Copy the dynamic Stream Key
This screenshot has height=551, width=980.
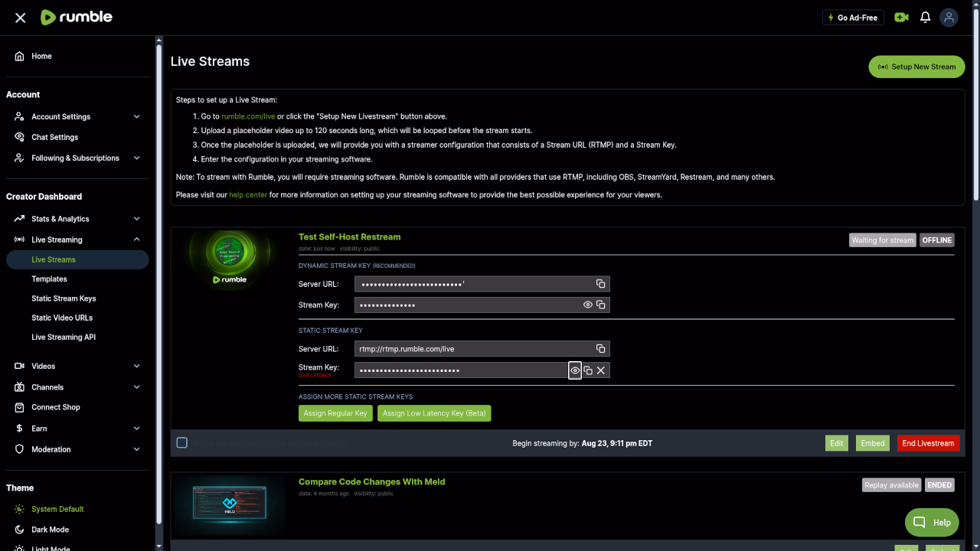click(601, 305)
